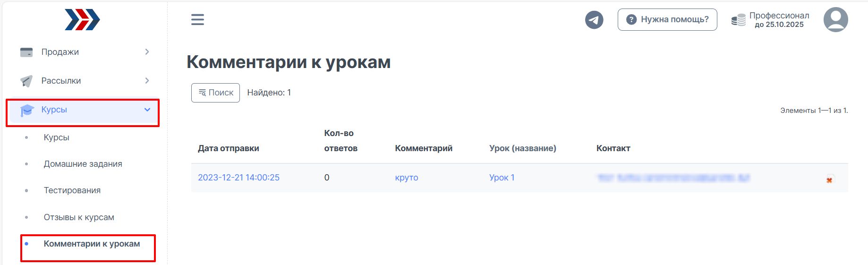Click the graduation cap icon for 'Курсы'
The height and width of the screenshot is (265, 868).
27,110
